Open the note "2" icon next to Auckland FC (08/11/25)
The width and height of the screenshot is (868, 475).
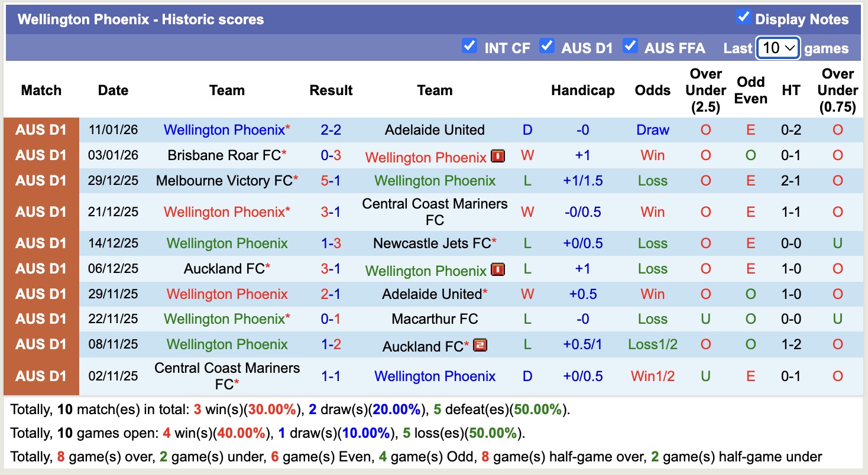tap(480, 344)
